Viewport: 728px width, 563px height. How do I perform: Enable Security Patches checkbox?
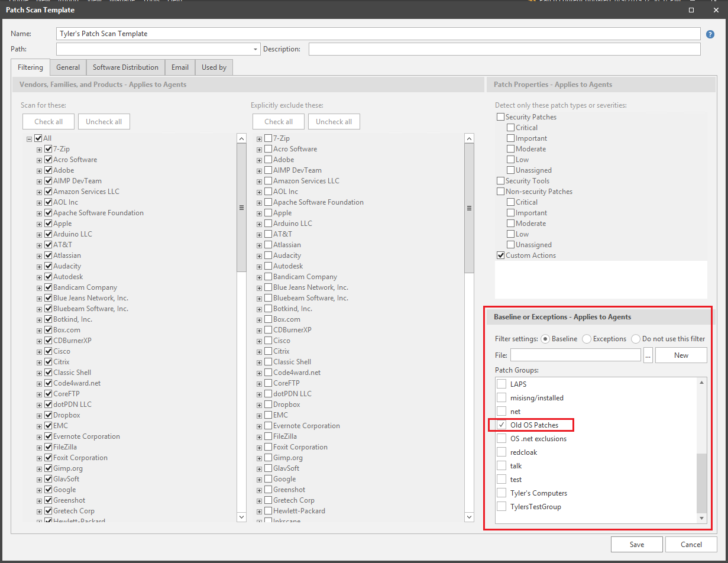click(x=500, y=117)
